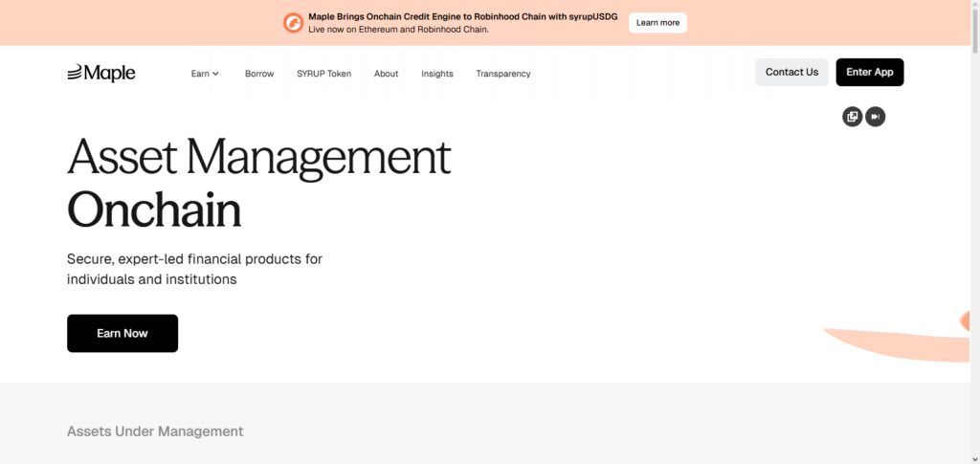
Task: Click the Enter App button
Action: 870,72
